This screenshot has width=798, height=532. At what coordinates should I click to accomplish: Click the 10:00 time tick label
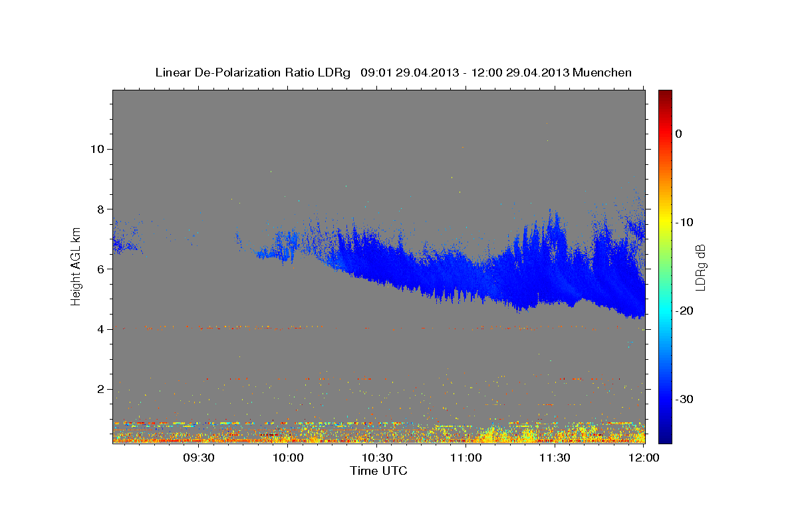tap(289, 458)
